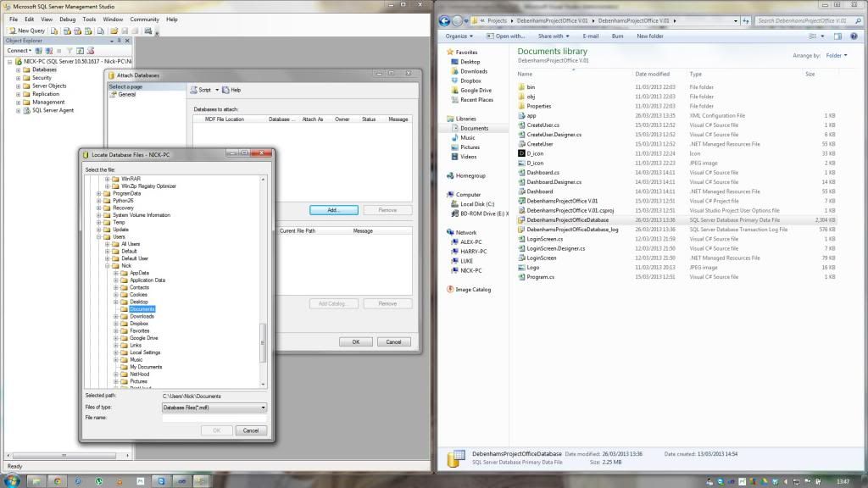The width and height of the screenshot is (868, 488).
Task: Click the uTorrent icon on the taskbar
Action: tap(99, 481)
